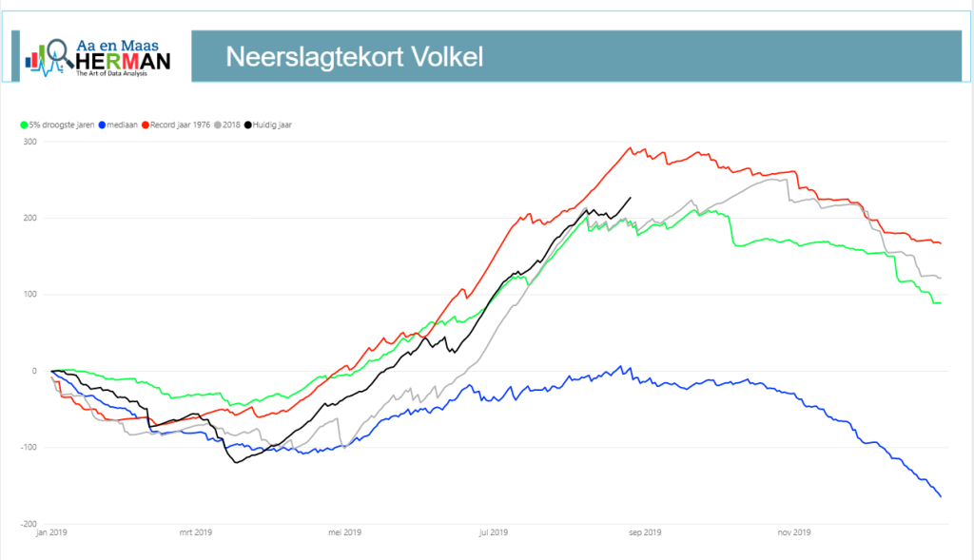
Task: Select the black Huidig jaar legend dot
Action: (248, 125)
